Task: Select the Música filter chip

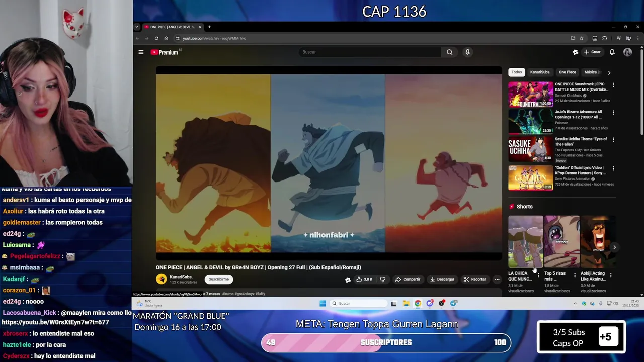Action: pyautogui.click(x=592, y=72)
